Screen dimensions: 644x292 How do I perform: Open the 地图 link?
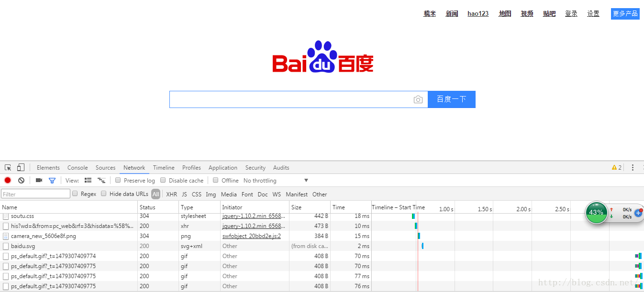tap(505, 14)
